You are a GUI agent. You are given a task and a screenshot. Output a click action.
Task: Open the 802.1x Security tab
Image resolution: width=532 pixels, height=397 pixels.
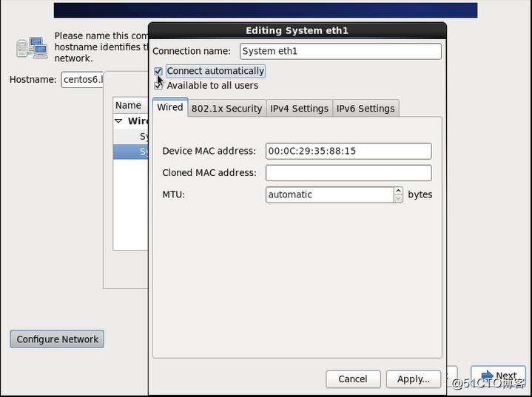[x=226, y=109]
